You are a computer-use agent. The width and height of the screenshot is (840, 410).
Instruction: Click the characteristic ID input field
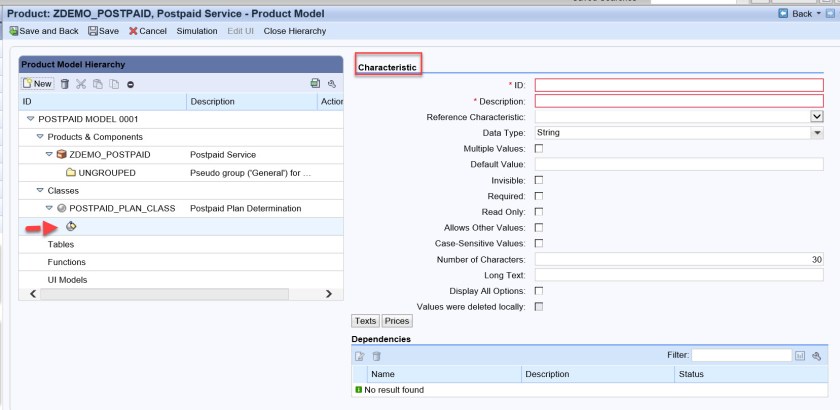pyautogui.click(x=678, y=85)
